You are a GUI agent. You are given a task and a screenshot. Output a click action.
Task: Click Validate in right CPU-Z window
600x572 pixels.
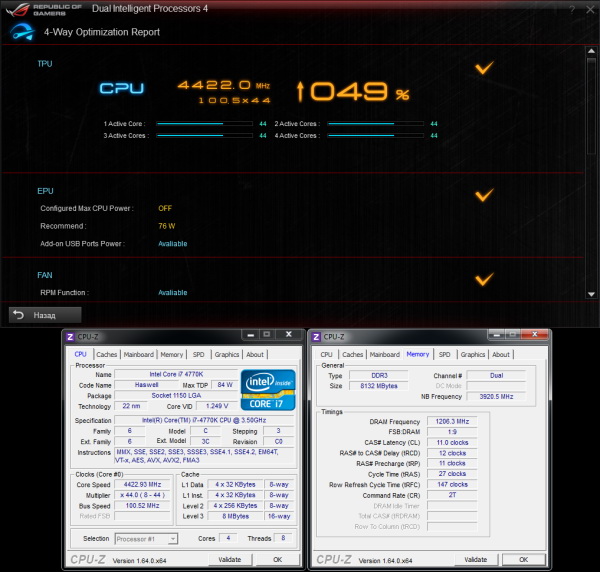pos(476,559)
